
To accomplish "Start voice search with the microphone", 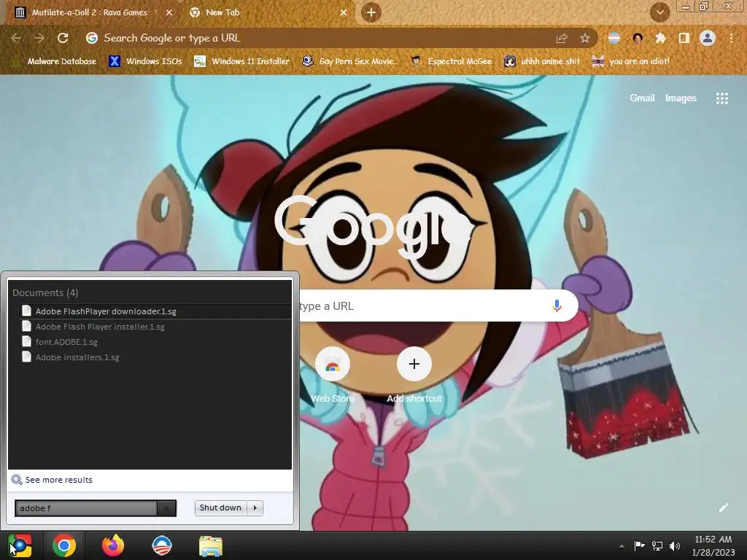I will pos(557,306).
